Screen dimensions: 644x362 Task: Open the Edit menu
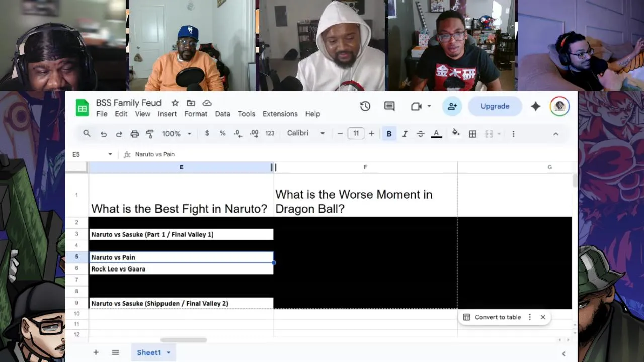click(x=121, y=114)
